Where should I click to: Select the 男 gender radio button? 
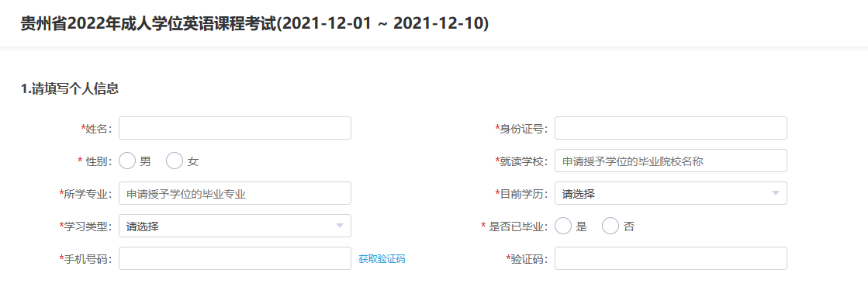[127, 161]
